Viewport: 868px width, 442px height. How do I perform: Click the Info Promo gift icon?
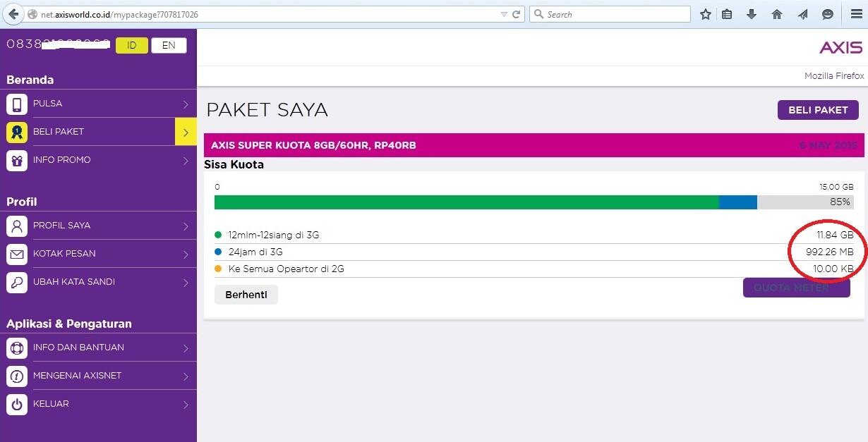pos(17,160)
